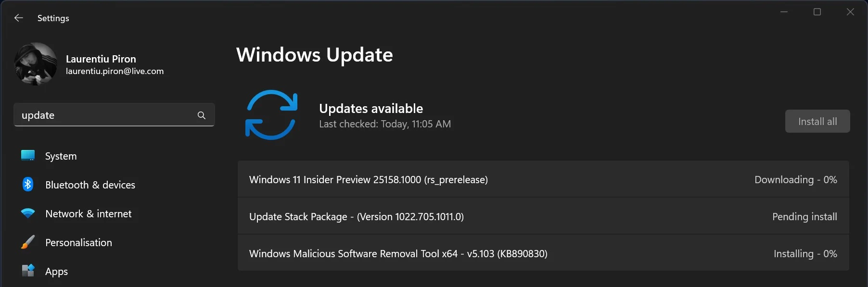Click the back arrow in Settings
Viewport: 868px width, 287px height.
tap(19, 18)
